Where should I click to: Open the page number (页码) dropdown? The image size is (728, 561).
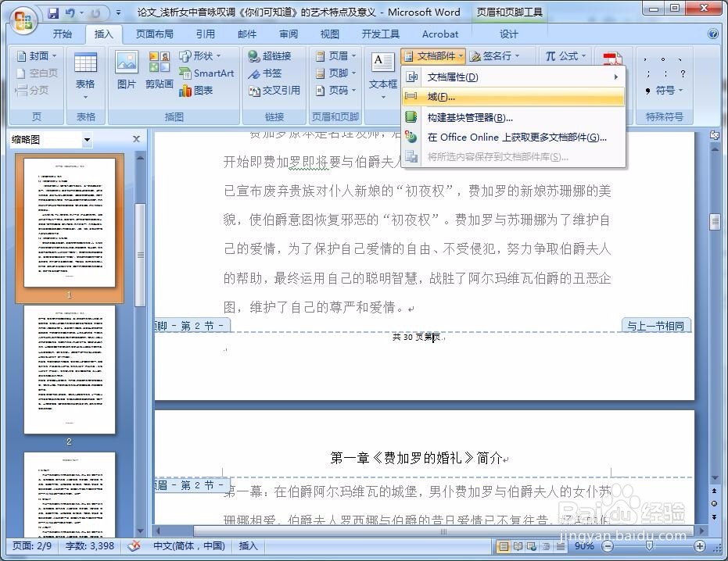pos(335,91)
